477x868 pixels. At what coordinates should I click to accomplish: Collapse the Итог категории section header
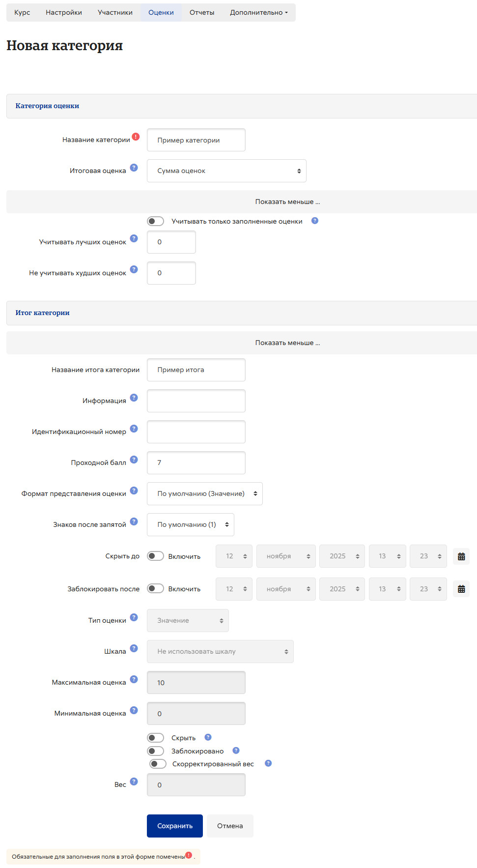tap(42, 313)
